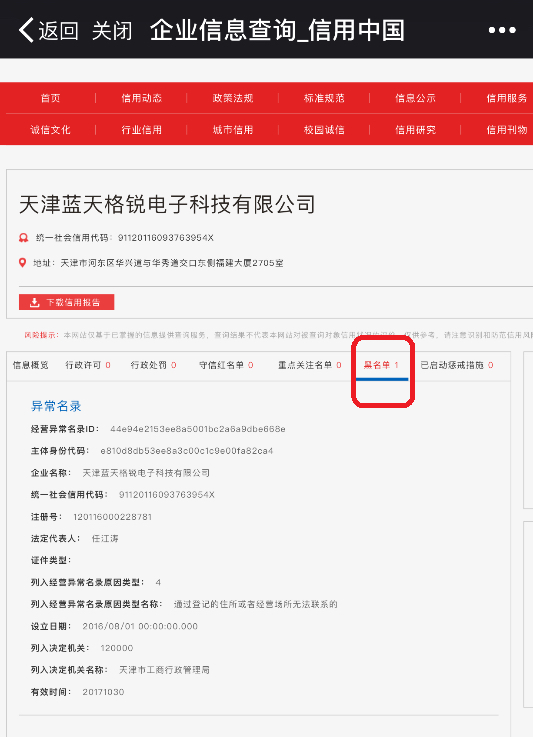Open 信息公示 navigation item
The width and height of the screenshot is (533, 737).
[415, 98]
